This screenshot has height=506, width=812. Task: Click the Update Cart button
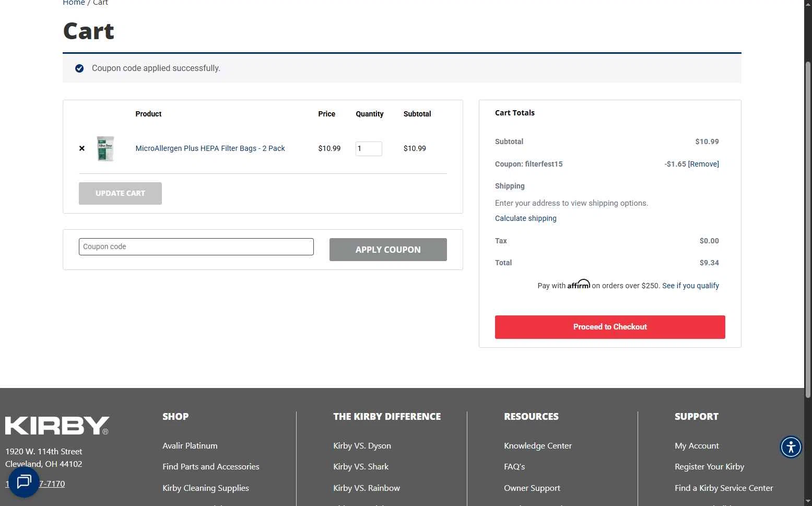click(x=120, y=193)
